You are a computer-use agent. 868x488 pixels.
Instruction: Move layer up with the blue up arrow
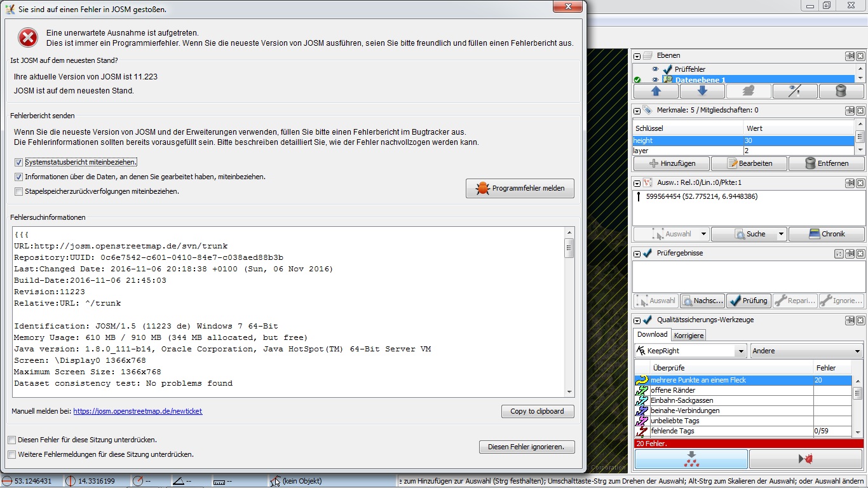(656, 91)
